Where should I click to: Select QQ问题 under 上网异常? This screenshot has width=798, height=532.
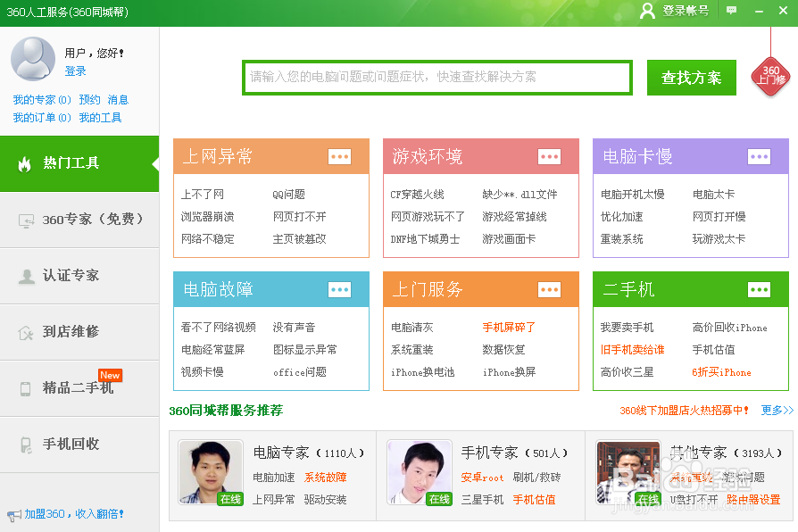click(x=288, y=195)
